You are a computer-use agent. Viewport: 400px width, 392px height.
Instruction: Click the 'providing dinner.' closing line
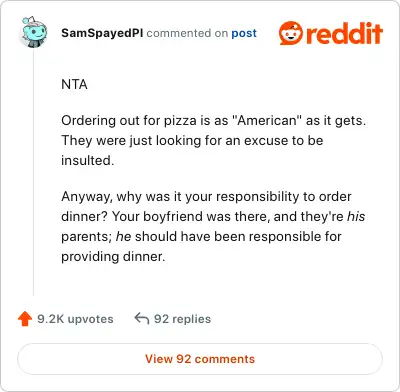click(113, 256)
